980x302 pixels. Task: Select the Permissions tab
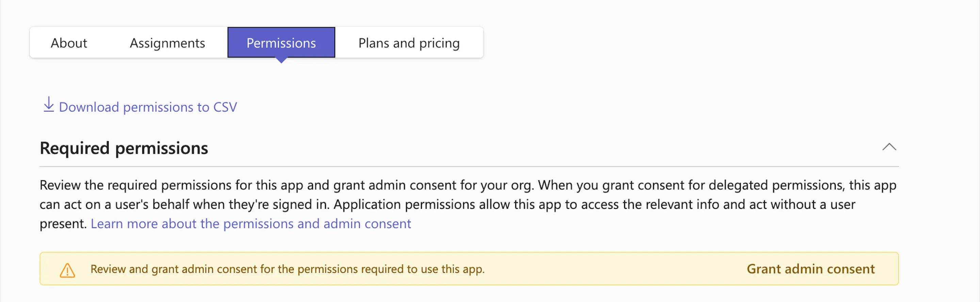(x=281, y=43)
